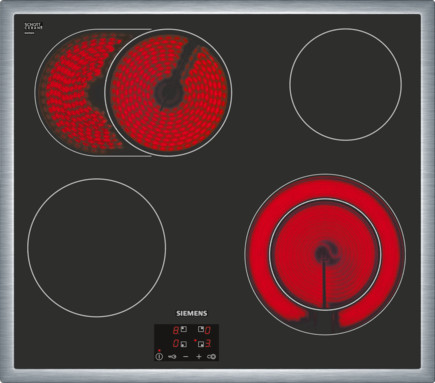Select the rear-left cooking zone key
Image resolution: width=435 pixels, height=383 pixels.
point(184,329)
